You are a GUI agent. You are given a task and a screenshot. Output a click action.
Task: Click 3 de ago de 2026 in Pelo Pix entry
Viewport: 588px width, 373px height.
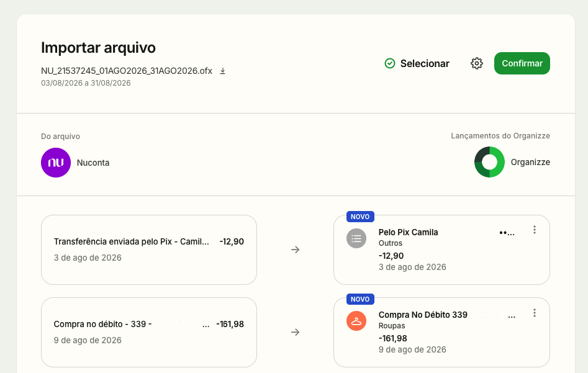(x=412, y=267)
